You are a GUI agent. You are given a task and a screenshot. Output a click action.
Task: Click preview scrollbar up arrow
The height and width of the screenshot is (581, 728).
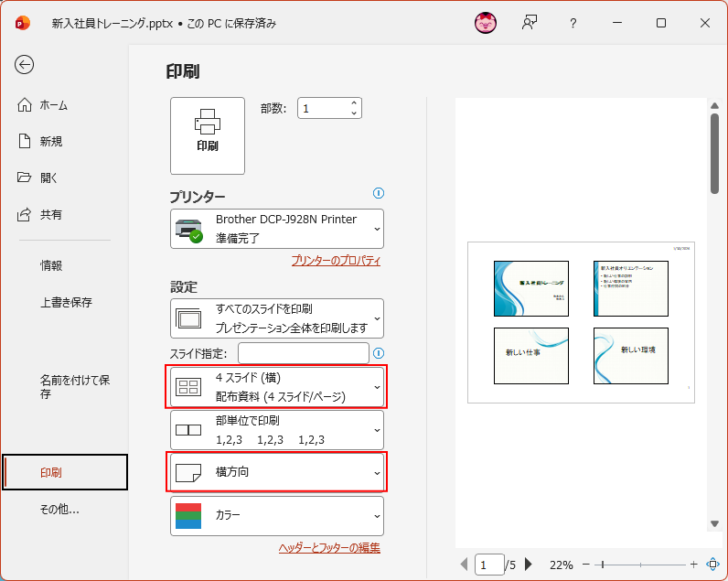[x=715, y=105]
